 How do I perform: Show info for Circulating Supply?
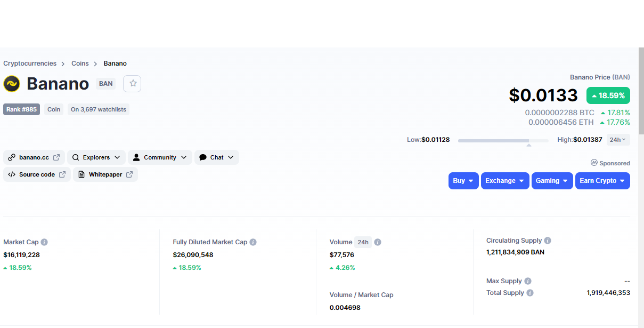(x=548, y=241)
